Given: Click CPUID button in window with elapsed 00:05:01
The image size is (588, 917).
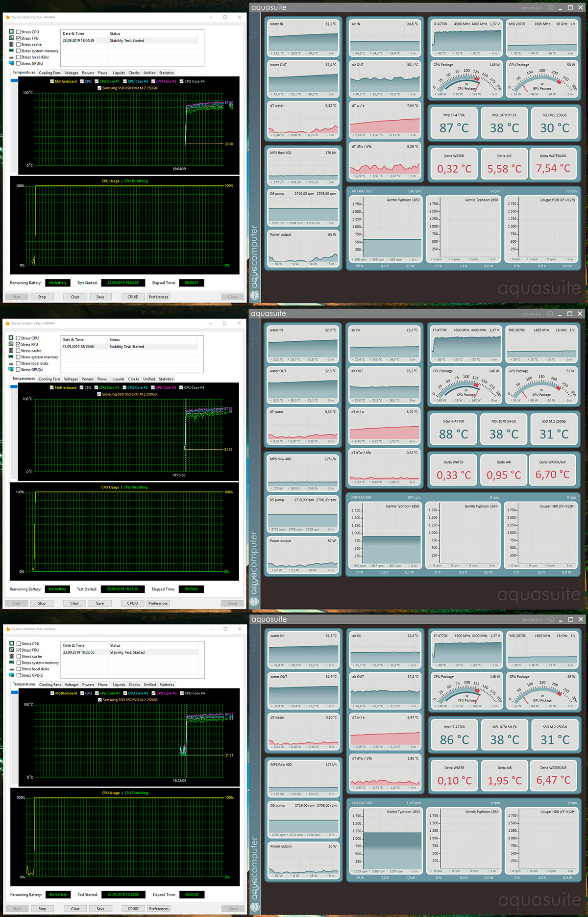Looking at the screenshot, I should tap(133, 297).
